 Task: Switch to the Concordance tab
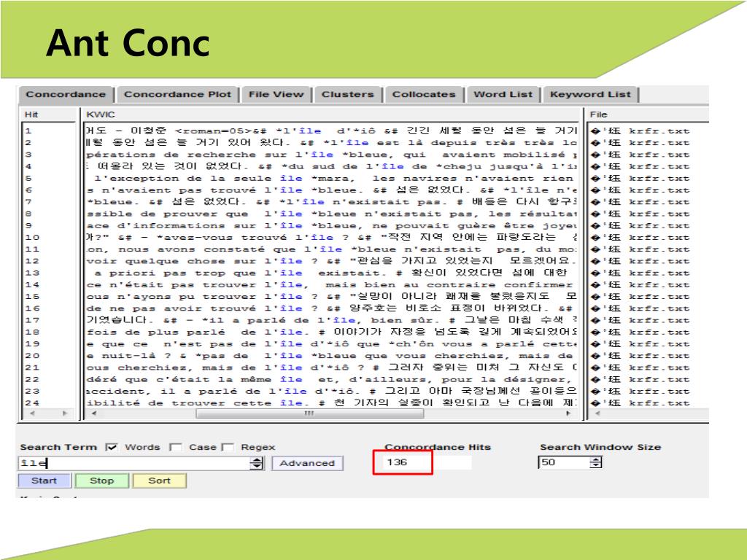66,94
